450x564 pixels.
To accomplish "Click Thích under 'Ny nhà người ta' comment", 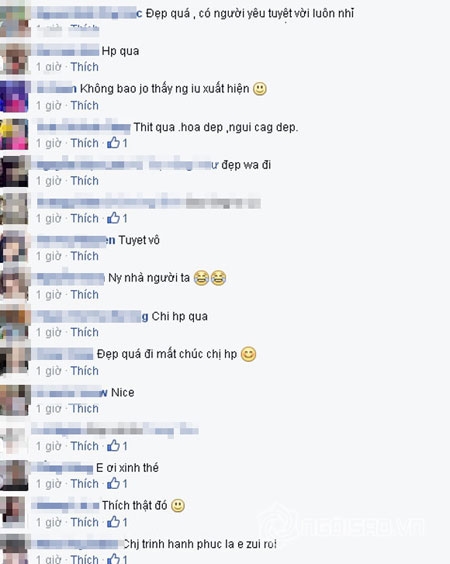I will point(85,295).
